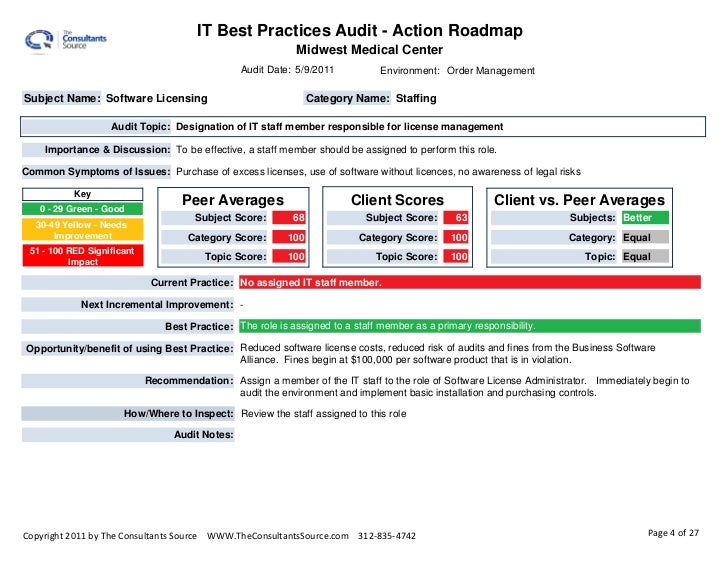This screenshot has width=728, height=563.
Task: Click the "Importance & Discussion:" label
Action: (x=97, y=150)
